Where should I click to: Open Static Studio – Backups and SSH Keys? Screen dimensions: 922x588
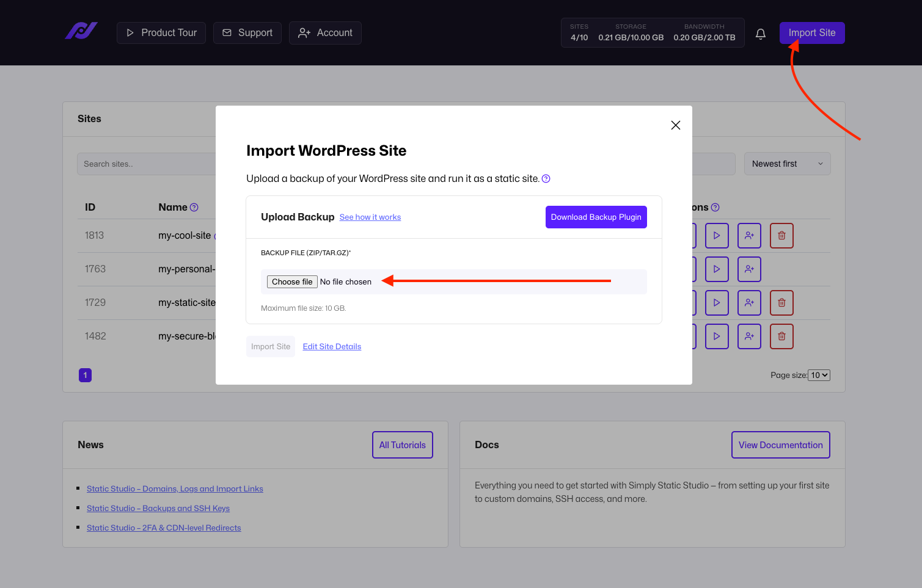click(158, 509)
